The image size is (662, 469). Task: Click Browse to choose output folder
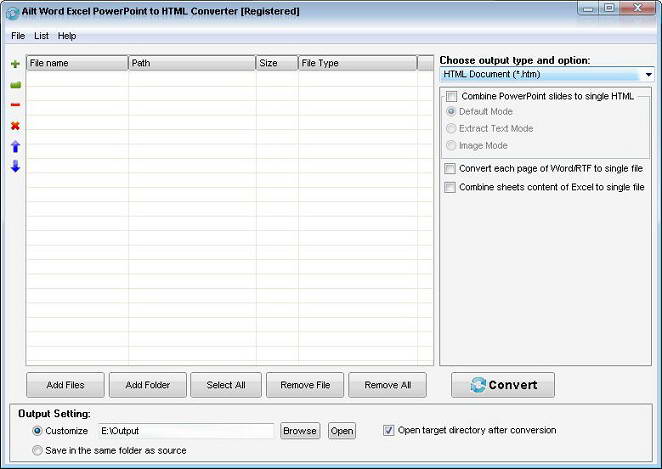(x=300, y=431)
